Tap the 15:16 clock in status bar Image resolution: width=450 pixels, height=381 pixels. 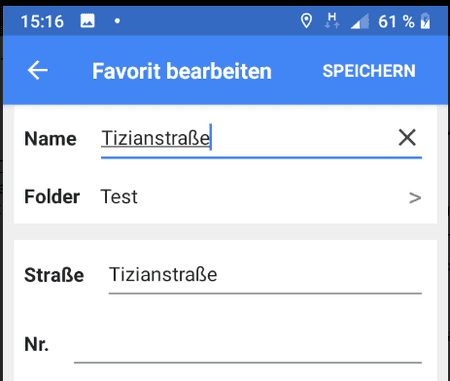tap(42, 22)
